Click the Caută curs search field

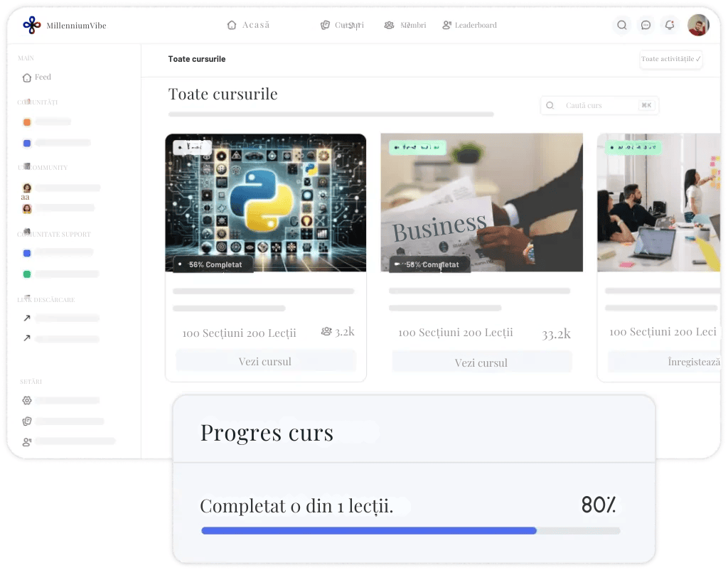tap(599, 106)
